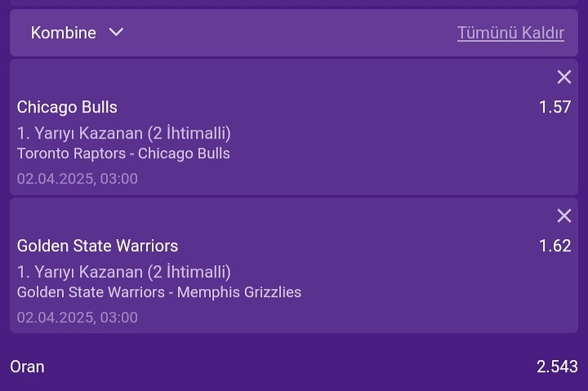Remove the Chicago Bulls bet selection
588x391 pixels.
564,77
